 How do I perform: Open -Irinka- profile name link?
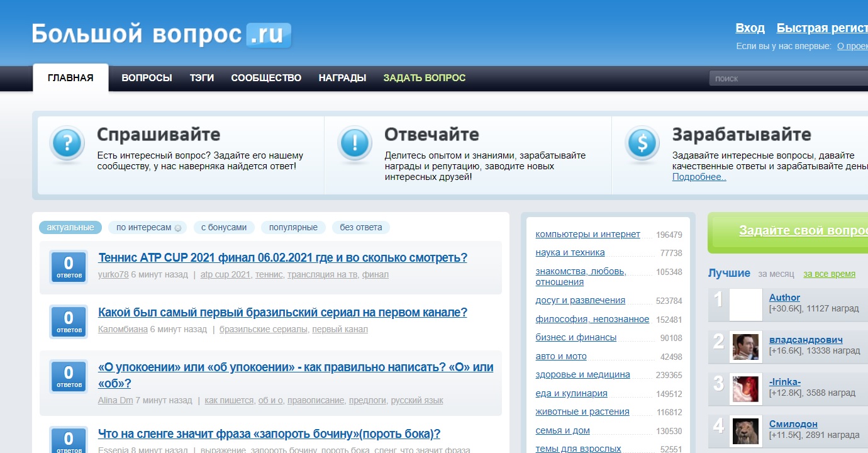pos(784,382)
